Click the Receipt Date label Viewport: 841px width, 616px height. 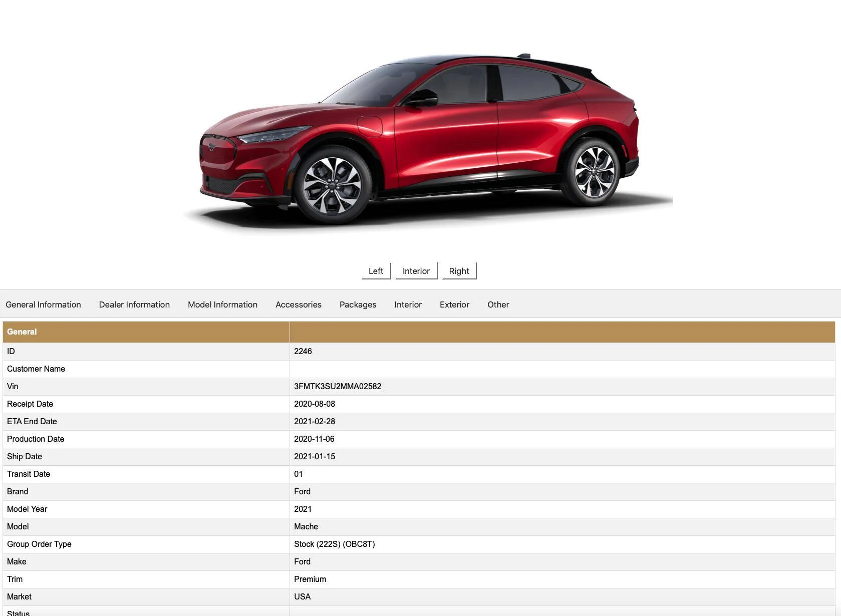pos(30,404)
